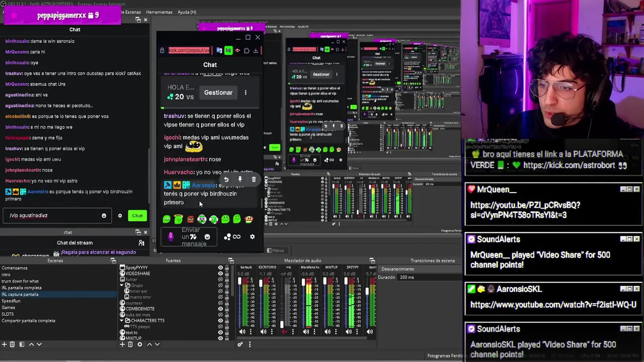Click the green Chat send button
The image size is (644, 362).
pos(137,216)
